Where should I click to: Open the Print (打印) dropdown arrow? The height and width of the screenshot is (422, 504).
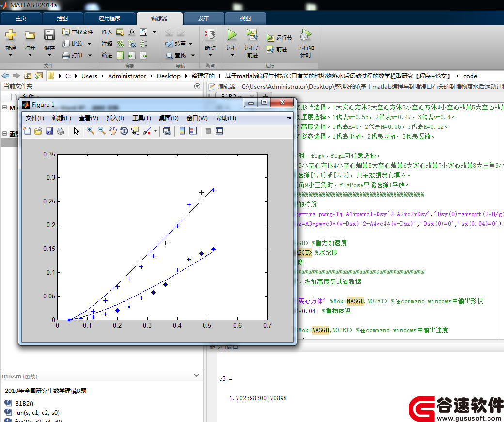pos(90,55)
